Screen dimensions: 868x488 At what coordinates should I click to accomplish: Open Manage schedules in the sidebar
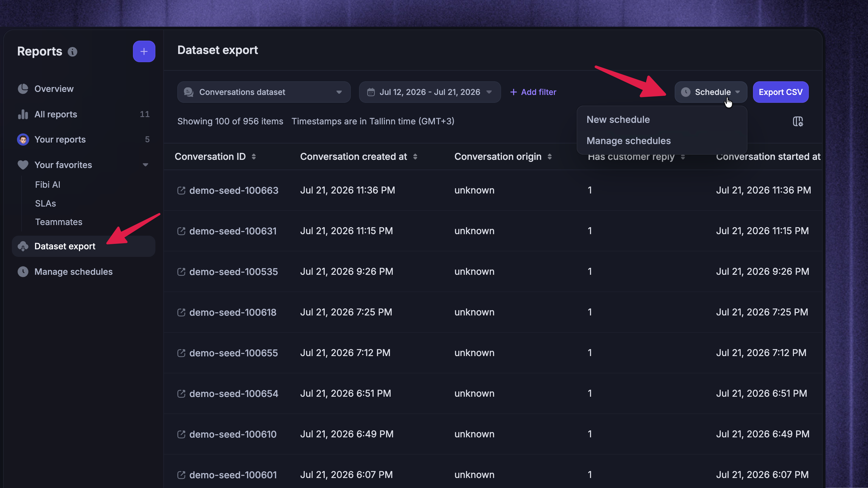83,272
